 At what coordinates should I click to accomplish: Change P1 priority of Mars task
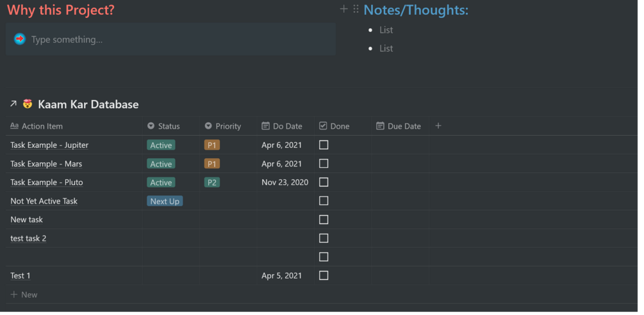click(212, 164)
